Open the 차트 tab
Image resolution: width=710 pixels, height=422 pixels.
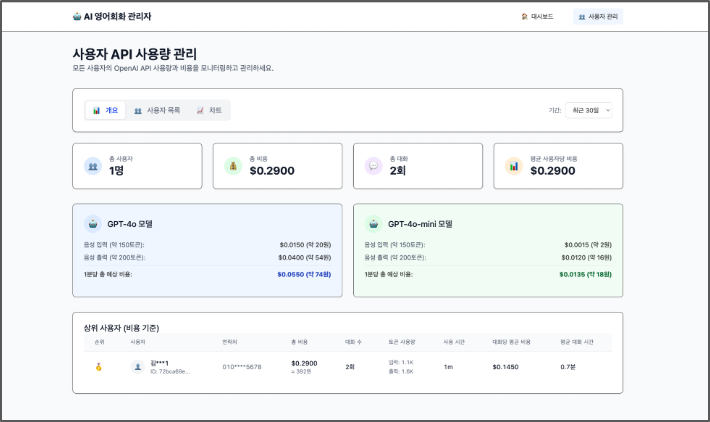tap(209, 110)
